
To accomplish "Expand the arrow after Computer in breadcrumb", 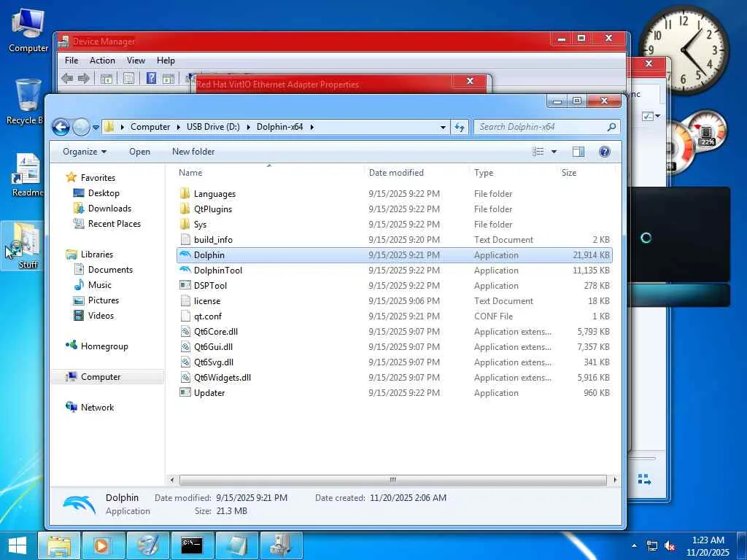I will point(178,127).
